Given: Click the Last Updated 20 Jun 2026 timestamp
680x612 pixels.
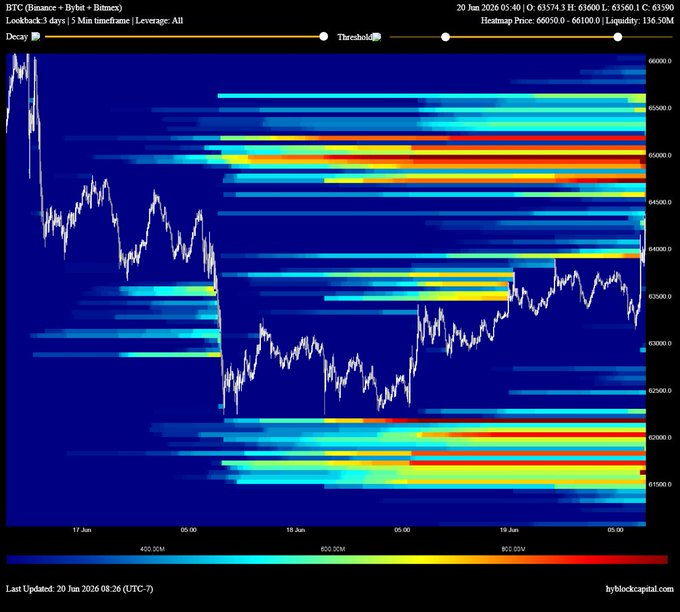Looking at the screenshot, I should pos(79,589).
